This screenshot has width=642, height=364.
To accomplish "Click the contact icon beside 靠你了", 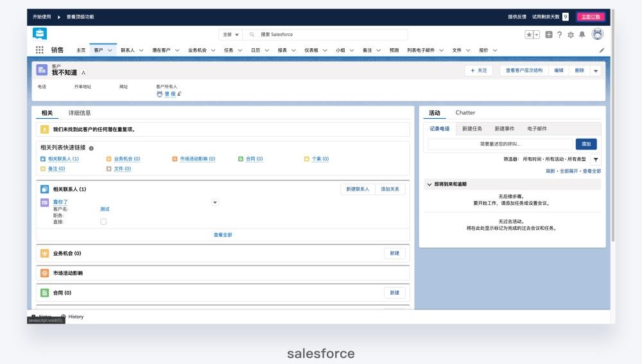I will (x=45, y=202).
